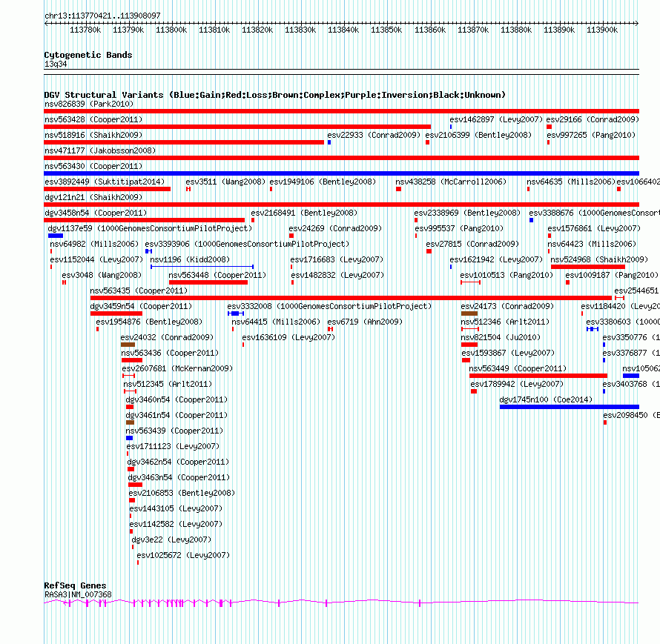Image resolution: width=660 pixels, height=644 pixels.
Task: Open the nsv518916 (Shaikh2009) variant
Action: [x=93, y=135]
